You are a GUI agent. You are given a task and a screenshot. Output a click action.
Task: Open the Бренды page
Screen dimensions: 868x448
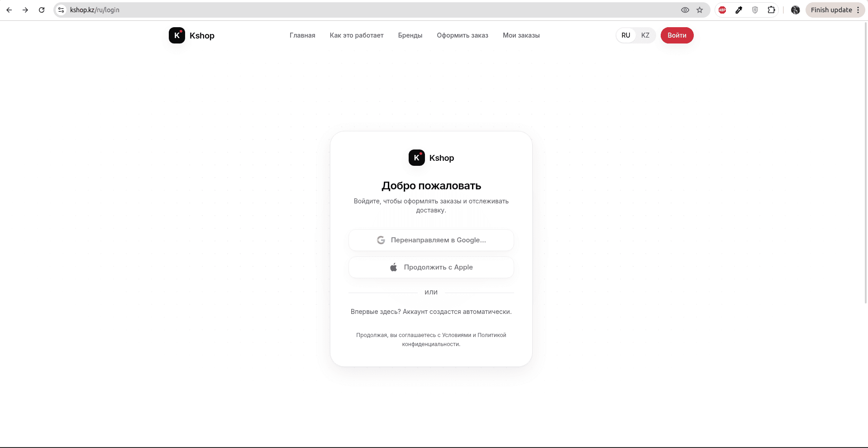click(410, 35)
